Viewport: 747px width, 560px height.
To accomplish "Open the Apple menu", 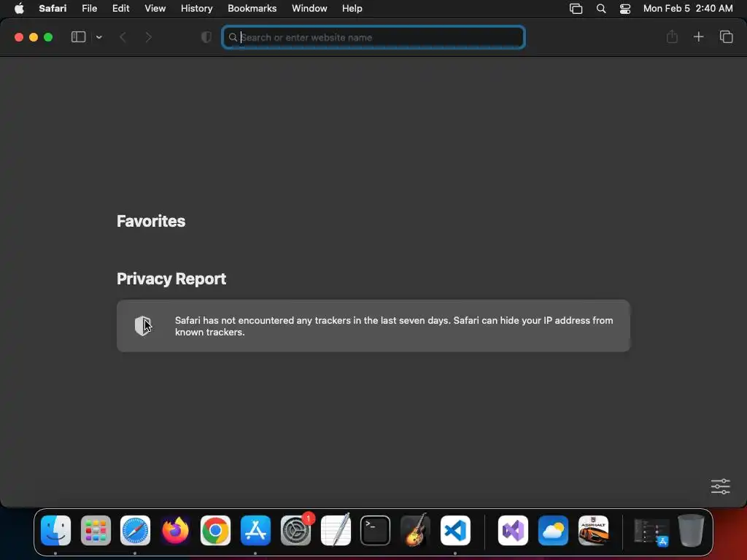I will (x=19, y=8).
